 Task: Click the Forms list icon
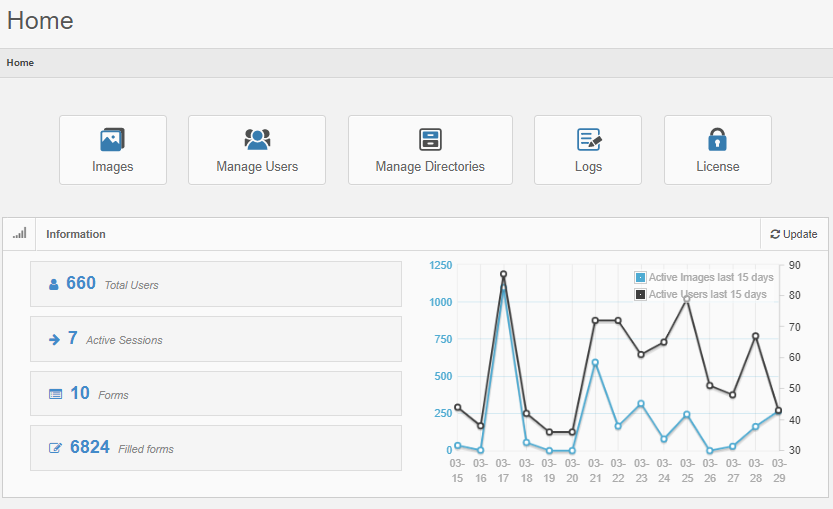56,395
